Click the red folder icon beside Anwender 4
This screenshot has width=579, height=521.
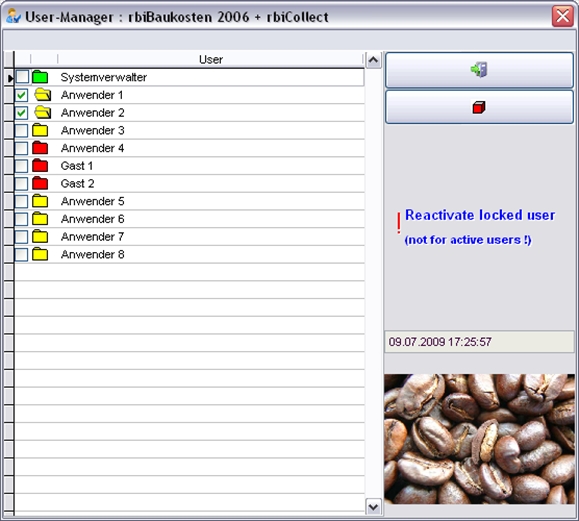pos(40,148)
